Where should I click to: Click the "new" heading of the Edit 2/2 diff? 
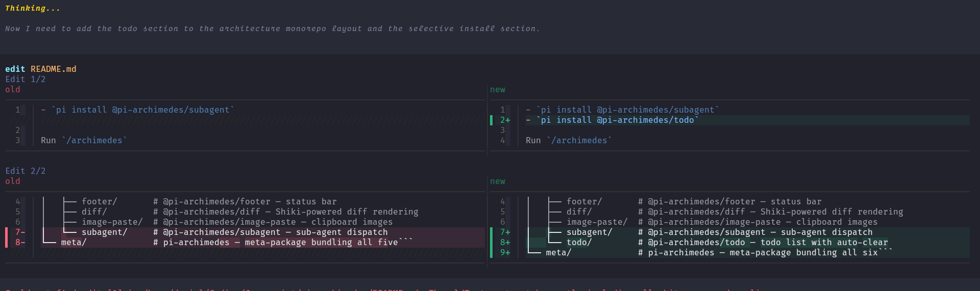tap(498, 181)
